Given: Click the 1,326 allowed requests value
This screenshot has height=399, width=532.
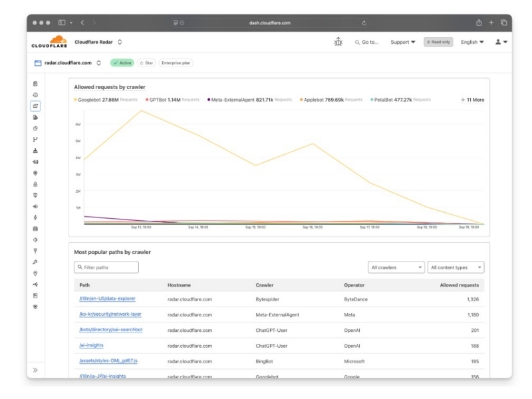Looking at the screenshot, I should [x=473, y=299].
